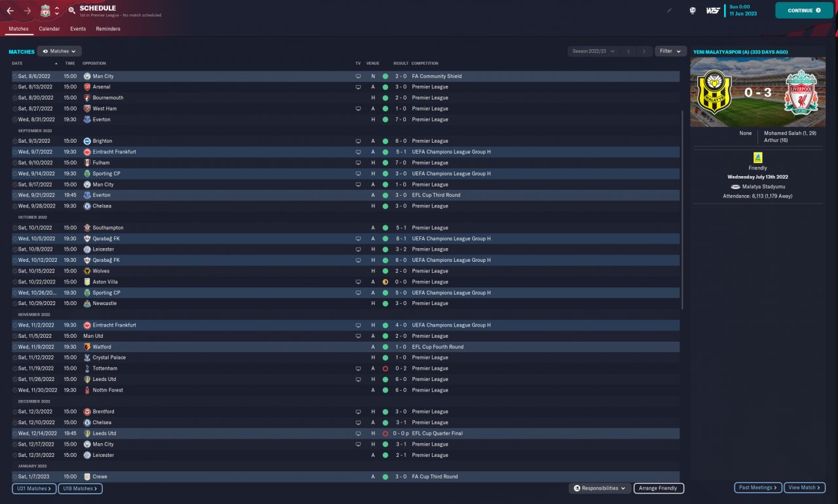Click the draw indicator on the Aston Villa row

pyautogui.click(x=386, y=282)
